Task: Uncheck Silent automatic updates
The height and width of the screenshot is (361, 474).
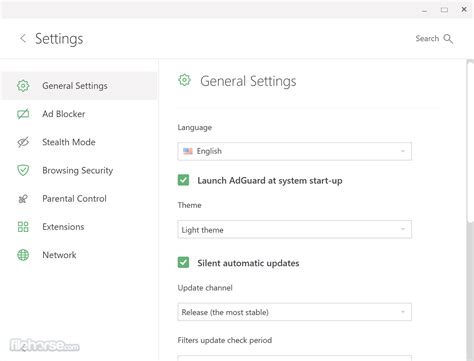Action: pyautogui.click(x=183, y=262)
